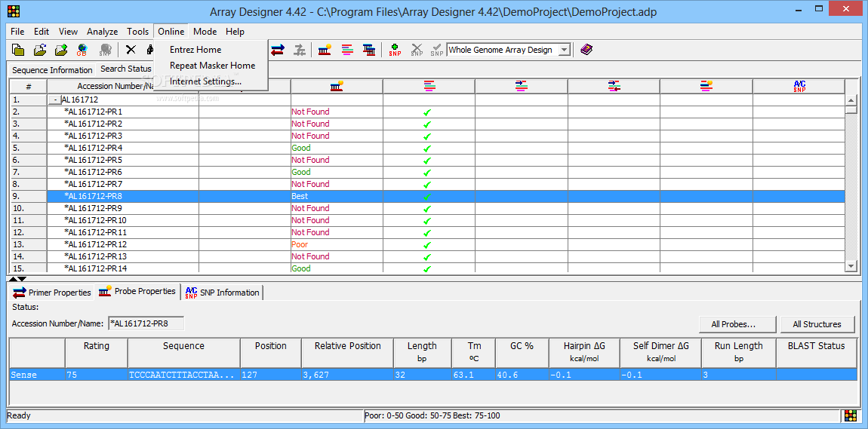Collapse the AL161712 tree node
Screen dimensions: 868x429
[x=55, y=100]
